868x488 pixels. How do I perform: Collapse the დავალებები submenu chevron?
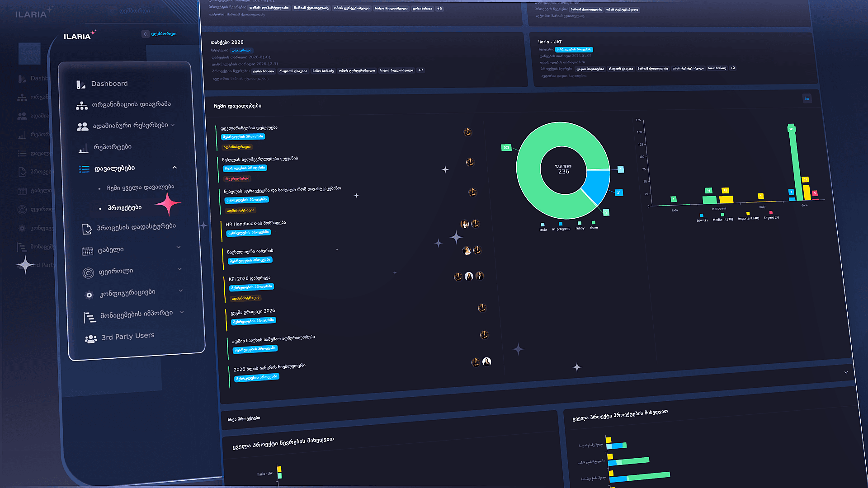click(x=175, y=168)
